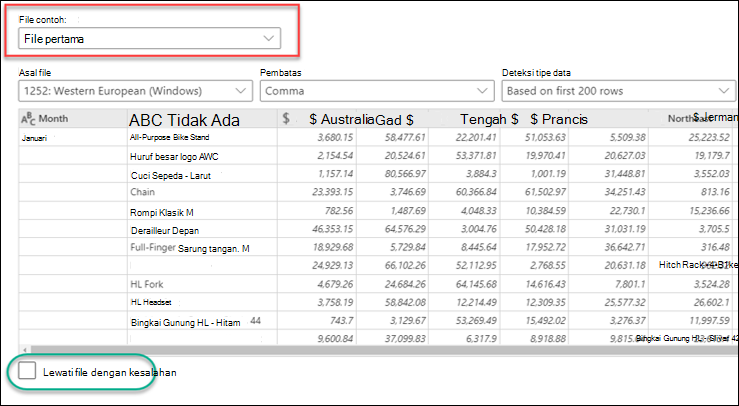Click the value 813.16
The height and width of the screenshot is (406, 739).
click(x=715, y=192)
